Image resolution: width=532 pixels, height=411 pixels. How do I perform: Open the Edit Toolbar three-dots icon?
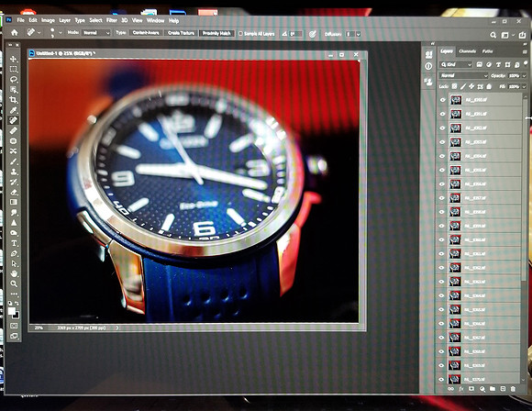click(14, 294)
